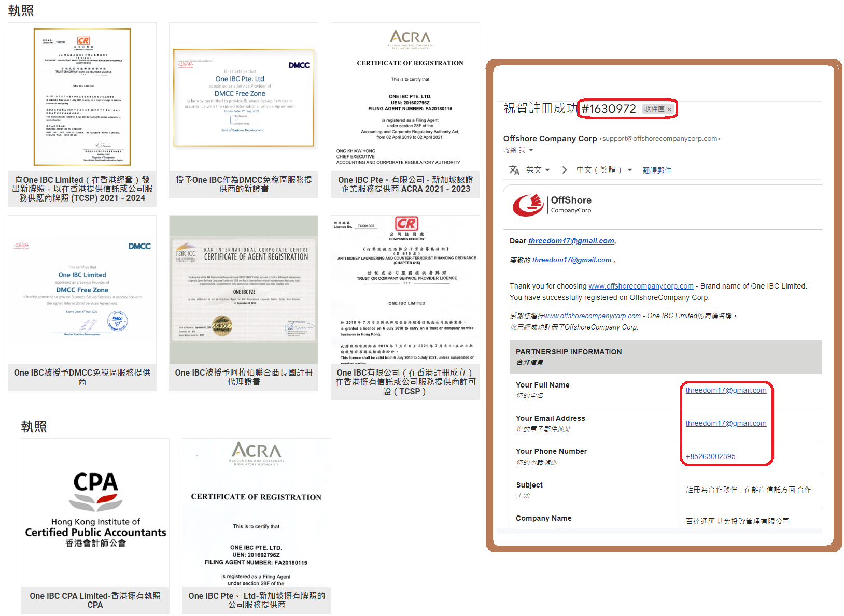Click the email link in the Your Full Name row
The image size is (844, 616).
point(726,390)
